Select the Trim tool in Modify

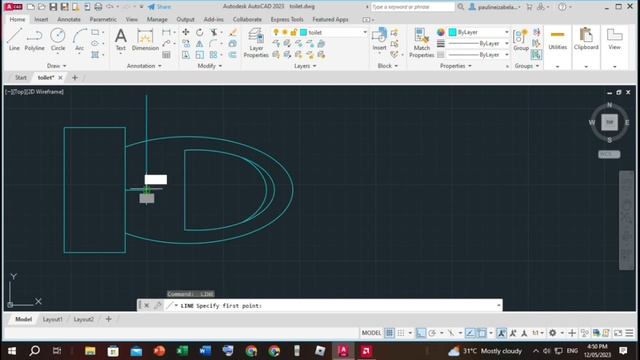click(213, 32)
